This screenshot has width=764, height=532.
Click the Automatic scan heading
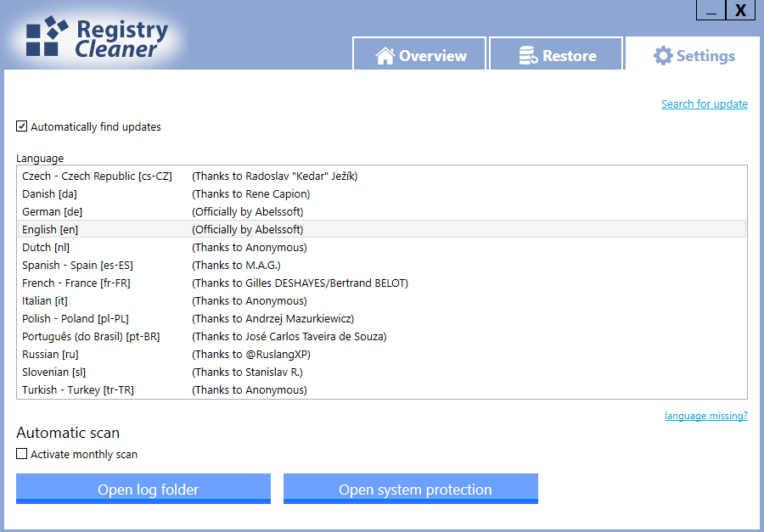point(68,433)
